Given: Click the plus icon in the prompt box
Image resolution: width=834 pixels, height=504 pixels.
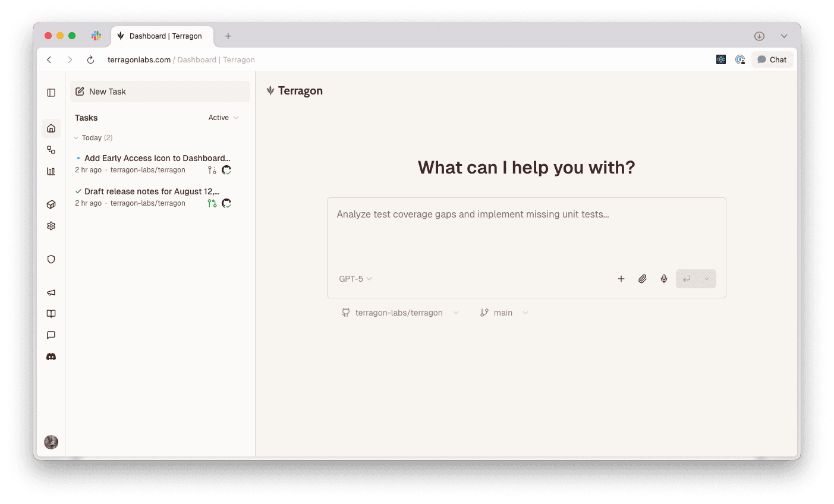Looking at the screenshot, I should coord(621,278).
